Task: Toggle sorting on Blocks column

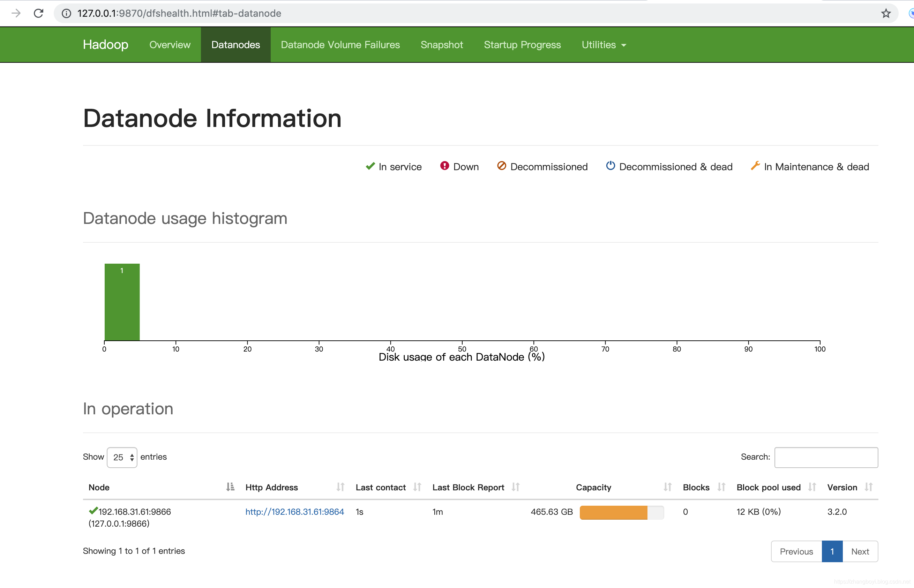Action: [721, 487]
